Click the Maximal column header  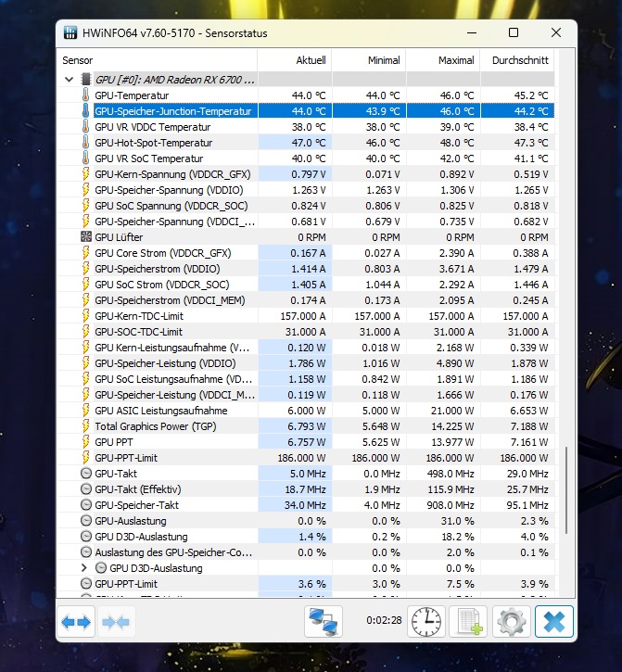pos(443,60)
